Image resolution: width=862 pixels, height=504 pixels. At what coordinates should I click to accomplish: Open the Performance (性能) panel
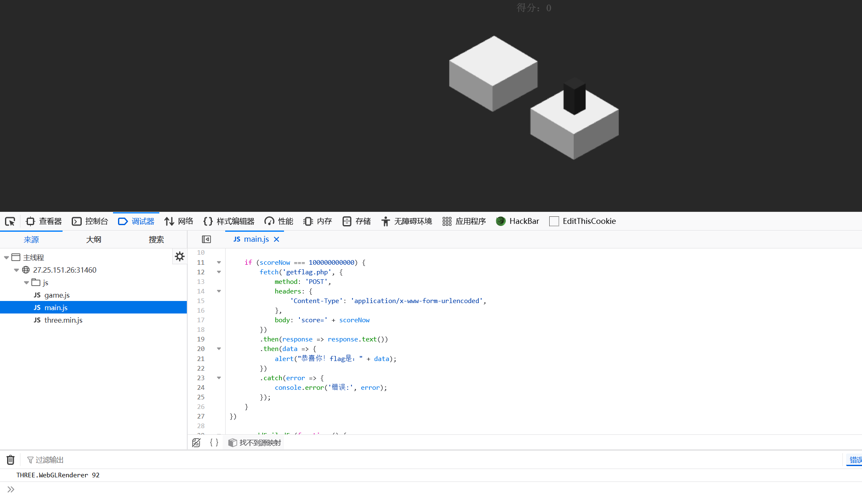point(279,221)
